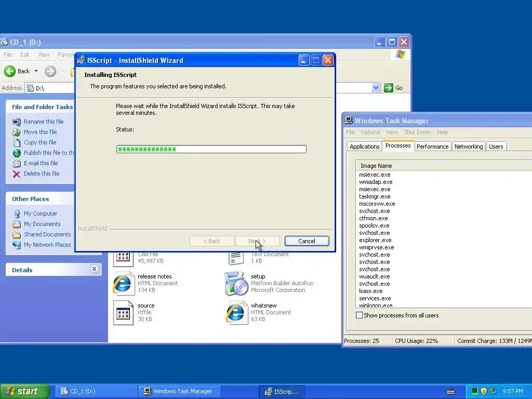Viewport: 532px width, 399px height.
Task: Switch to Applications tab in Task Manager
Action: [364, 147]
